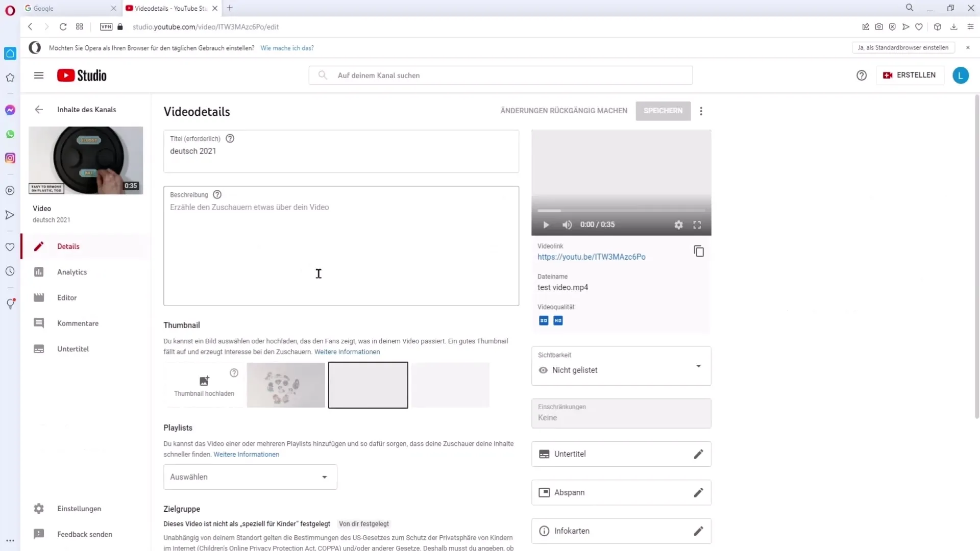The height and width of the screenshot is (551, 980).
Task: Open the Editor panel
Action: tap(66, 297)
